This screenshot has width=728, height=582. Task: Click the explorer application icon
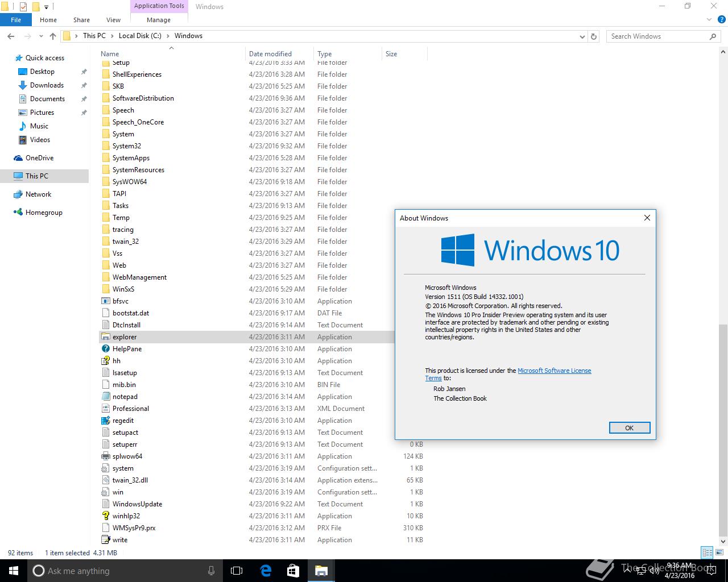[105, 337]
